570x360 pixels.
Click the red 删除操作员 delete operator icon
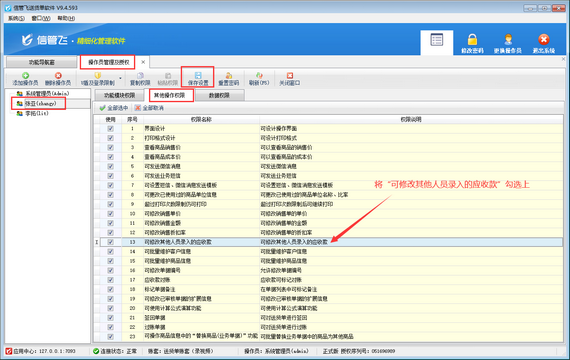point(58,76)
